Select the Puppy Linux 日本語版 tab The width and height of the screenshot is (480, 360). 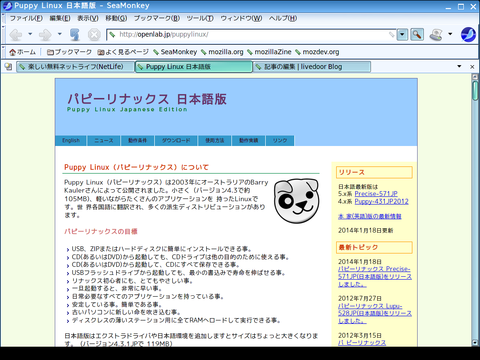coord(194,67)
